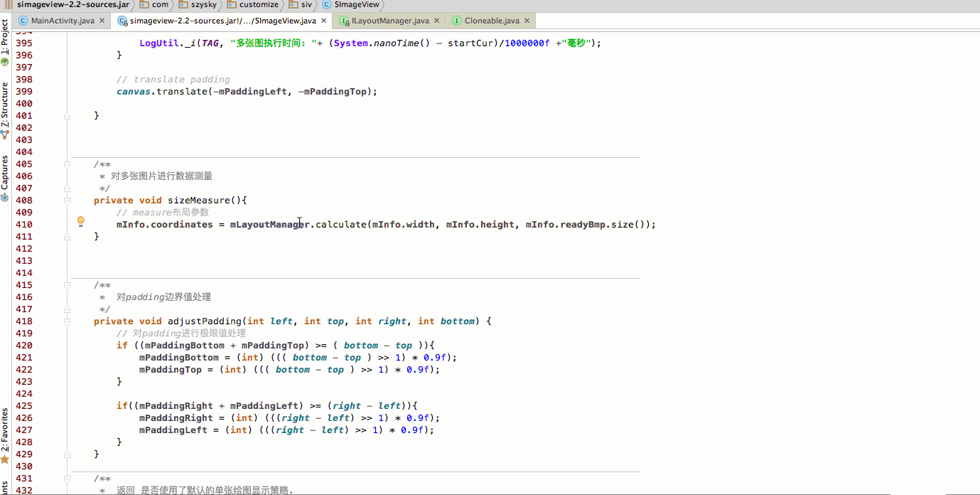Click mInfo.readyBmp on line 410

(566, 225)
